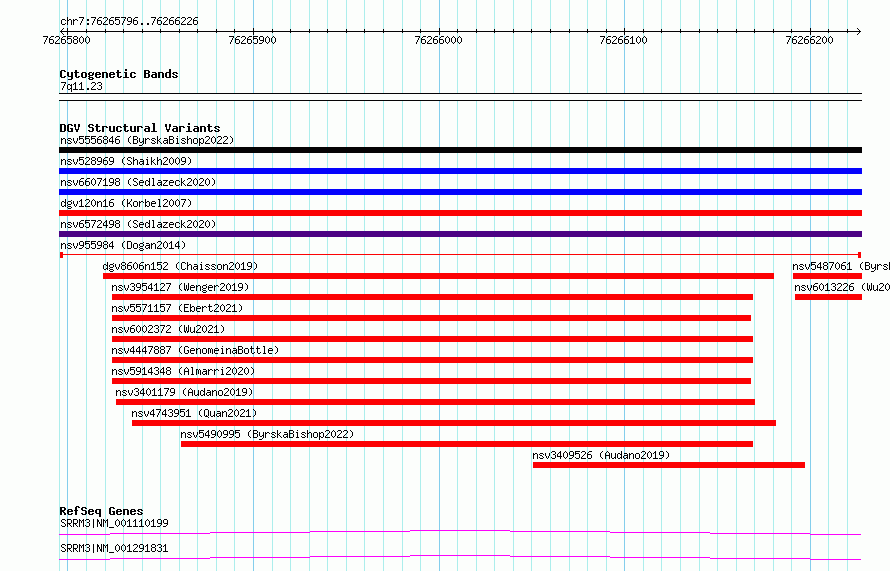
Task: Click the 7q11.23 cytogenetic band bar
Action: pos(460,97)
